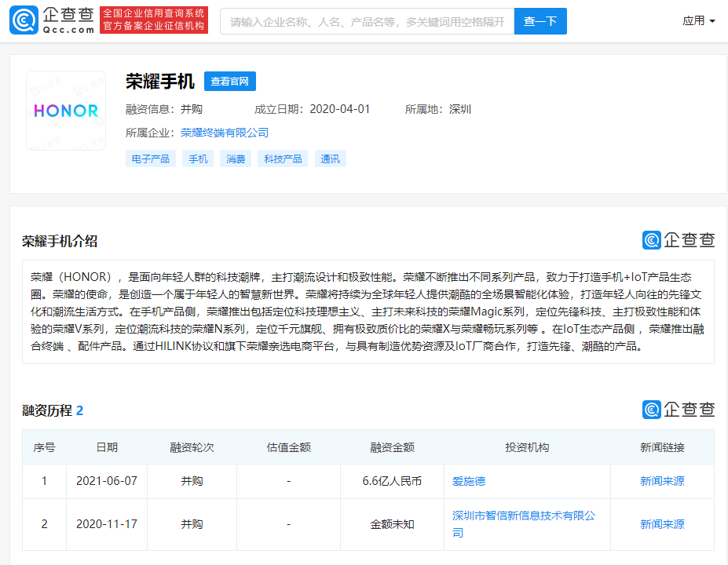This screenshot has width=728, height=565.
Task: Open 新闻来源 for the 2020-11-17 row
Action: click(662, 524)
